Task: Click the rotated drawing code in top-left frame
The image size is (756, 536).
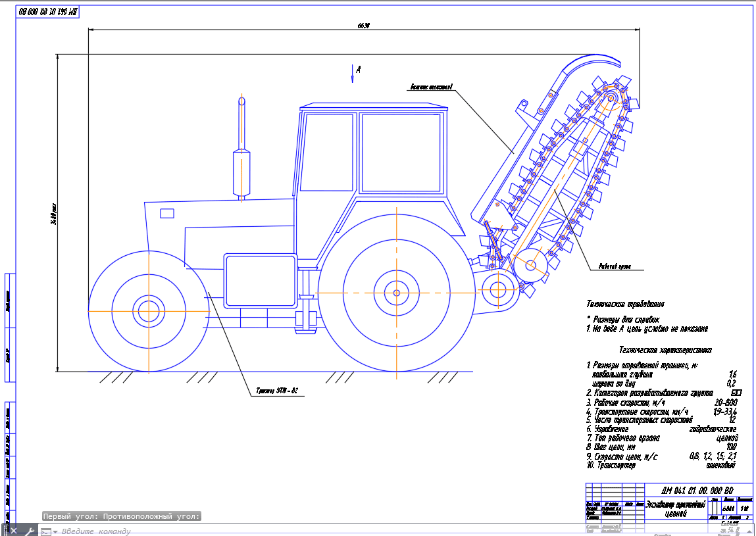Action: tap(48, 12)
